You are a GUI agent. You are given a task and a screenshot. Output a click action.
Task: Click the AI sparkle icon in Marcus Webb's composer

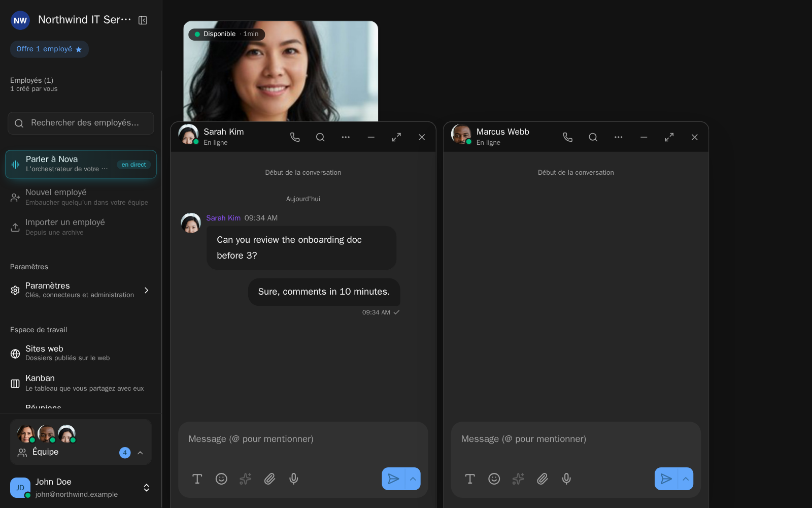click(x=518, y=479)
